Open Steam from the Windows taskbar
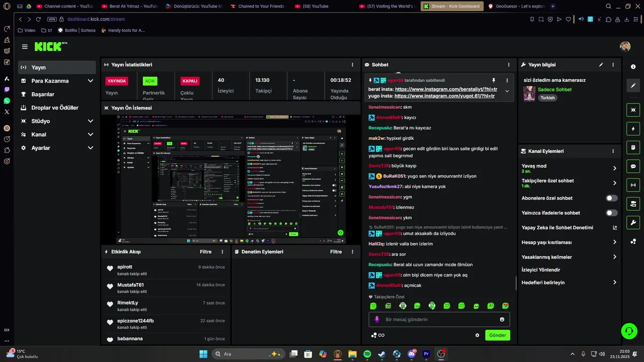 click(x=382, y=354)
